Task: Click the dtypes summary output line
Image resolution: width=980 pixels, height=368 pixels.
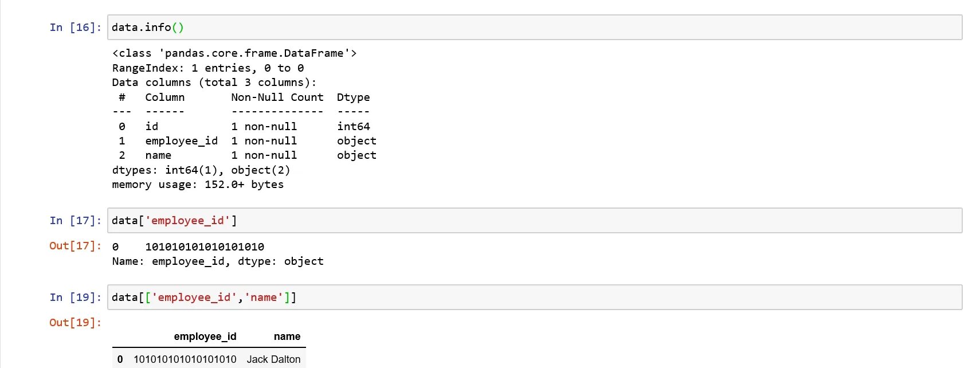Action: coord(201,170)
